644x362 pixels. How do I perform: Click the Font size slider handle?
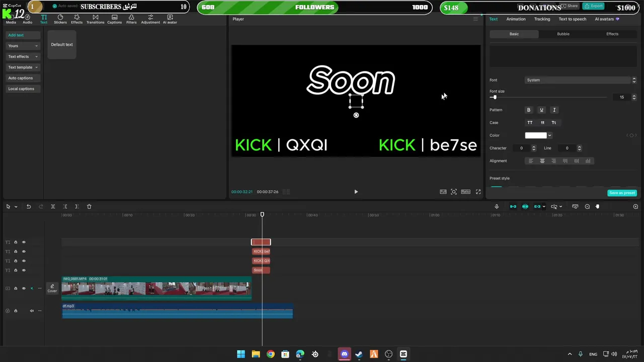tap(494, 98)
